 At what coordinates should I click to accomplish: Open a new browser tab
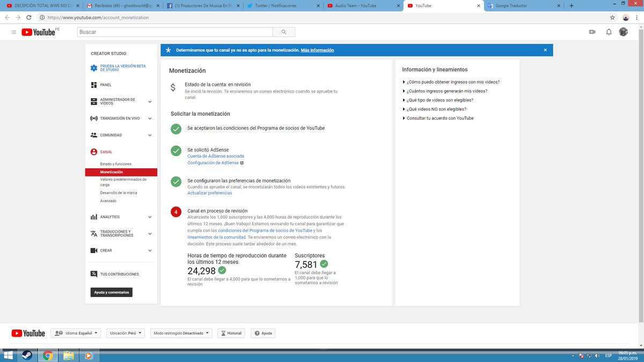point(571,5)
